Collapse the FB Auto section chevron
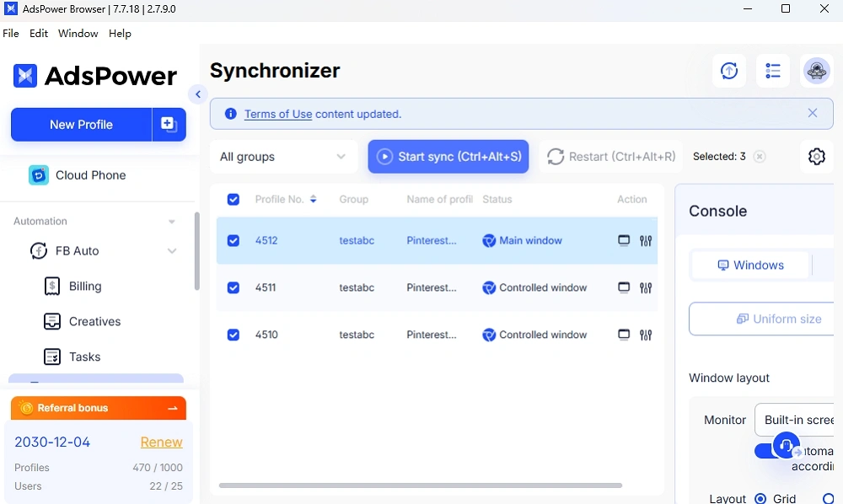This screenshot has height=504, width=843. [172, 251]
